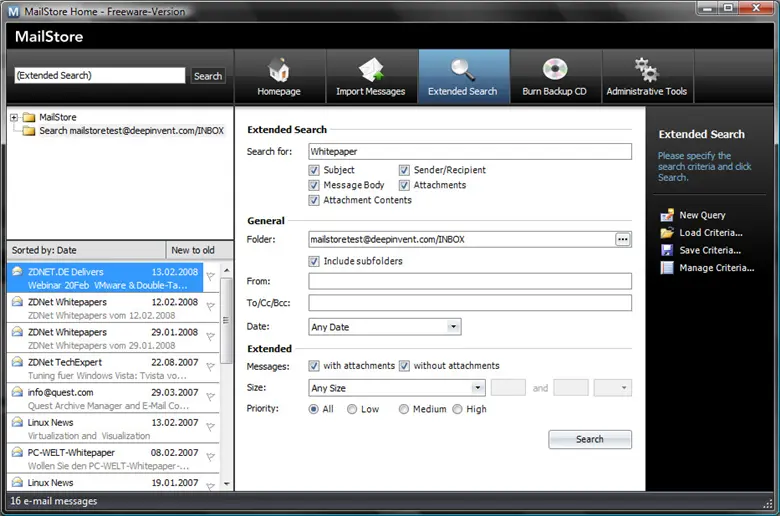Screen dimensions: 780x516
Task: Click the Manage Criteria list icon
Action: [667, 268]
